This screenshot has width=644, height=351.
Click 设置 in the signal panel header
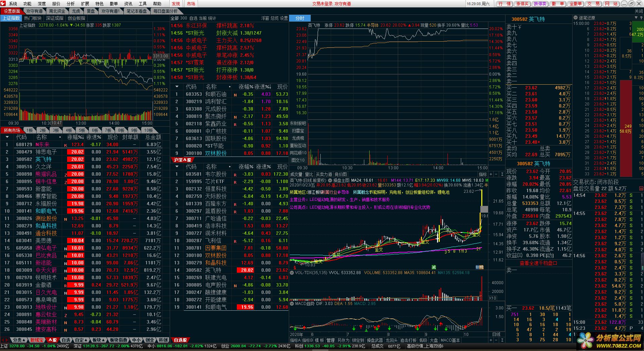click(284, 18)
